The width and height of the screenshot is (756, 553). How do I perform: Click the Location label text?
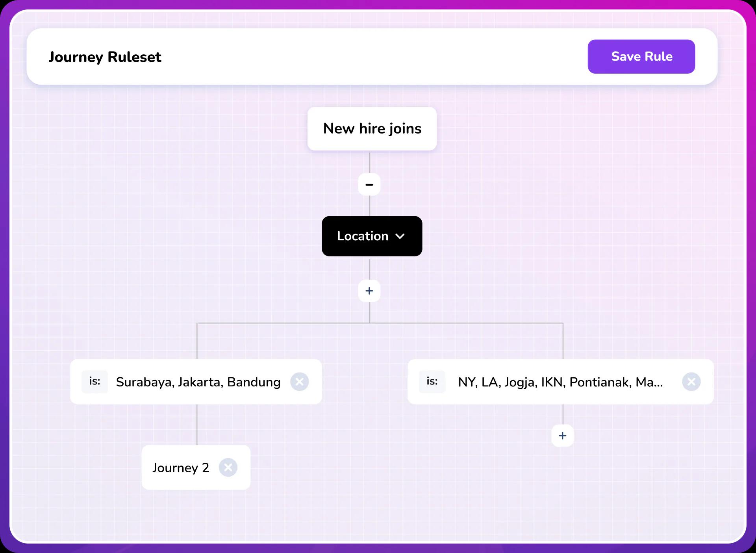[362, 236]
